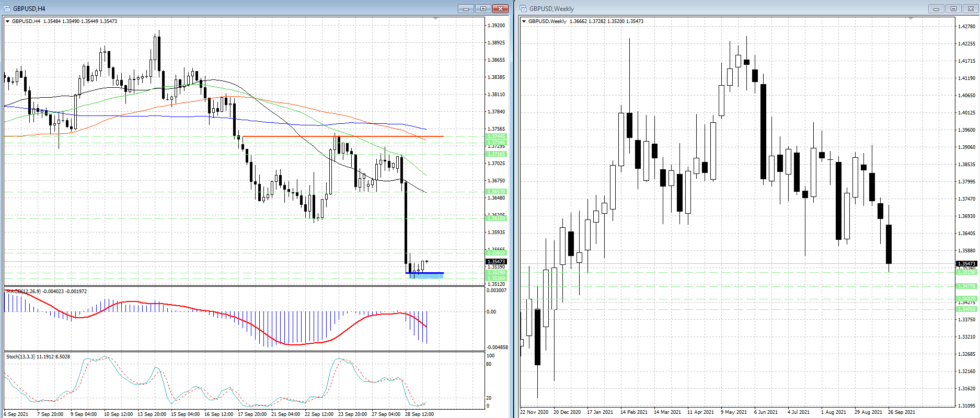Image resolution: width=980 pixels, height=418 pixels.
Task: Click the 17 Sep 20:00 time on H4 axis
Action: (252, 414)
